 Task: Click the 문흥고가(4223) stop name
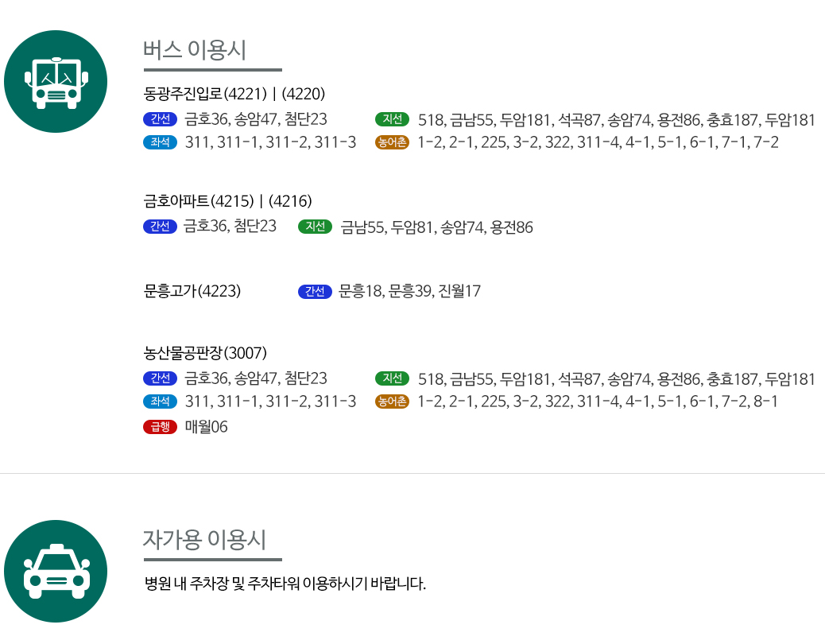(x=192, y=291)
